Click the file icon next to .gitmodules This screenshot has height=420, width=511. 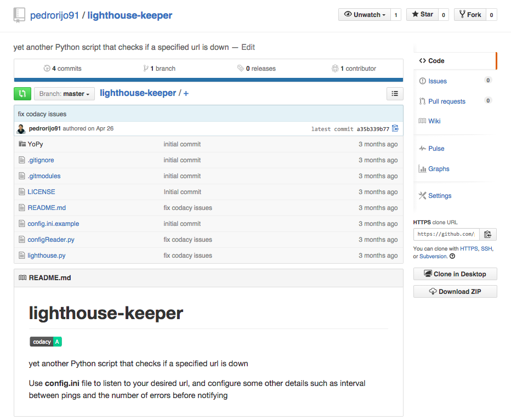22,176
